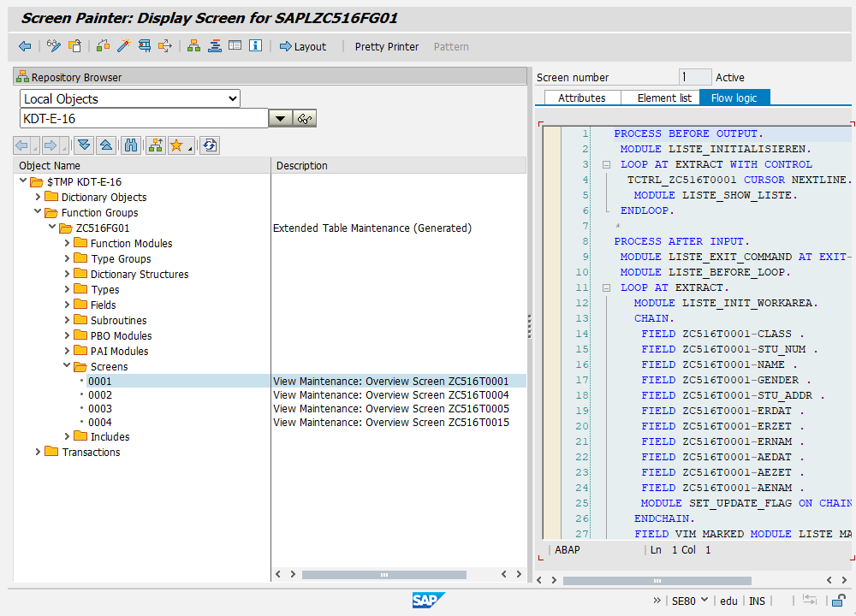Expand the Transactions folder

(38, 452)
